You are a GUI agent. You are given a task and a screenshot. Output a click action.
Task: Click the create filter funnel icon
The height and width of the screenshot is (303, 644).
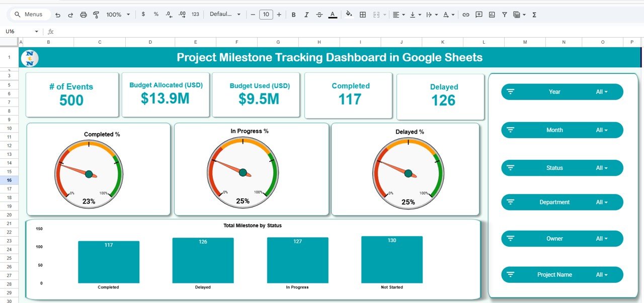tap(504, 15)
